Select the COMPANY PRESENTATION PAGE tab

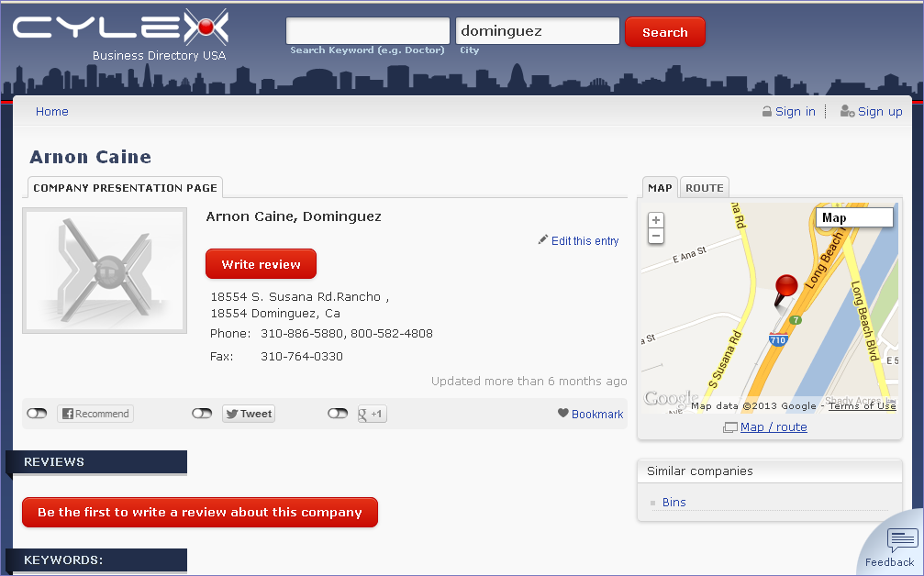coord(126,188)
